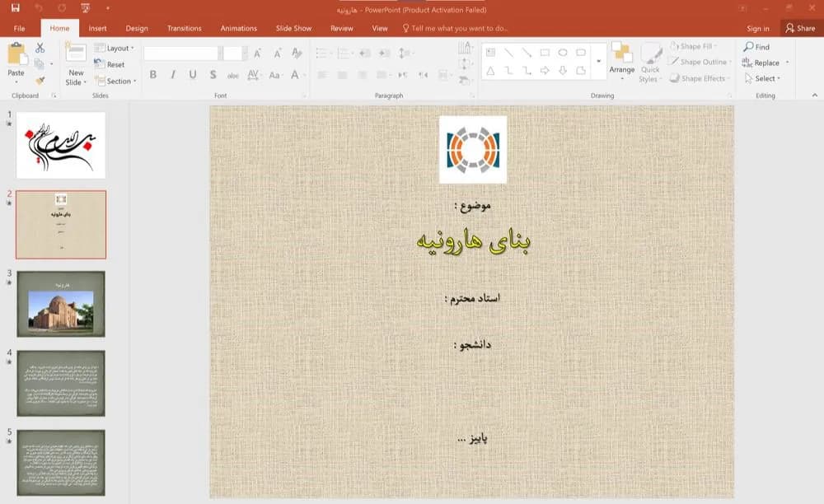Click the Sign in link

[x=758, y=28]
